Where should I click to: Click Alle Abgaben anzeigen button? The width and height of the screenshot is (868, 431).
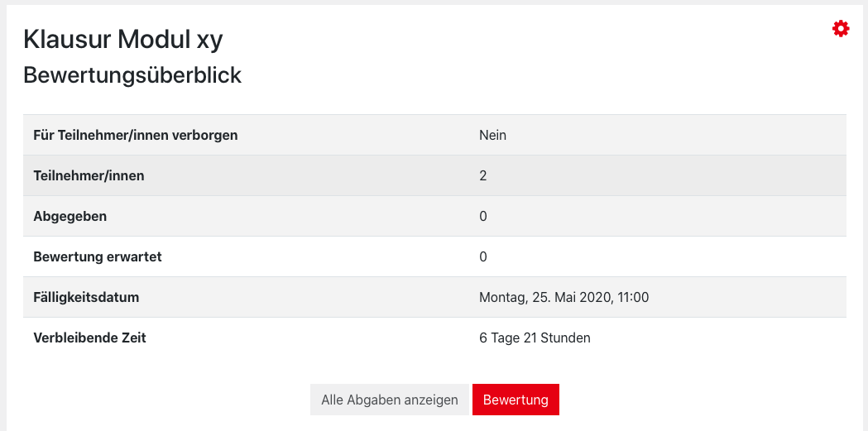pos(389,400)
